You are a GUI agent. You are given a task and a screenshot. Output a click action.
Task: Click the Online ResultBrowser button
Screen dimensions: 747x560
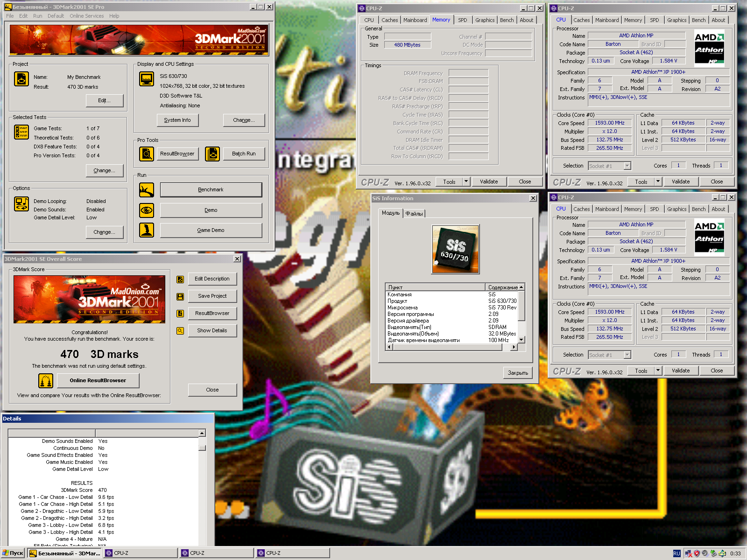click(98, 381)
